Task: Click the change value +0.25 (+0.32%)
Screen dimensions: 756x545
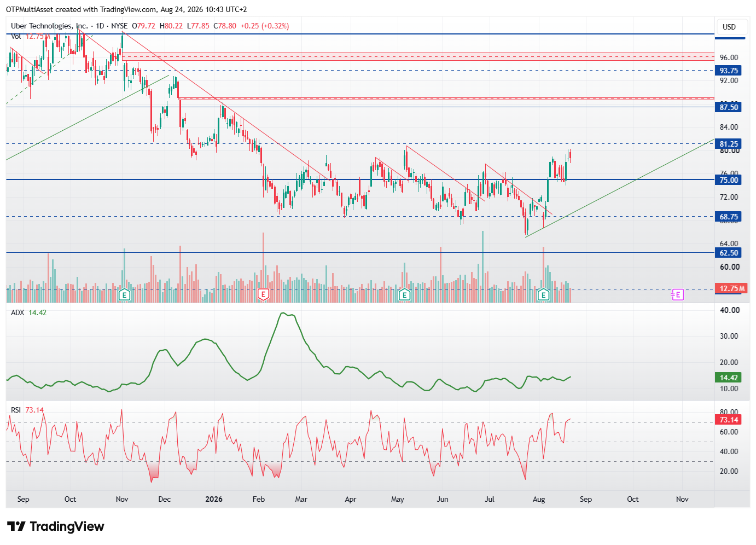Action: tap(265, 26)
